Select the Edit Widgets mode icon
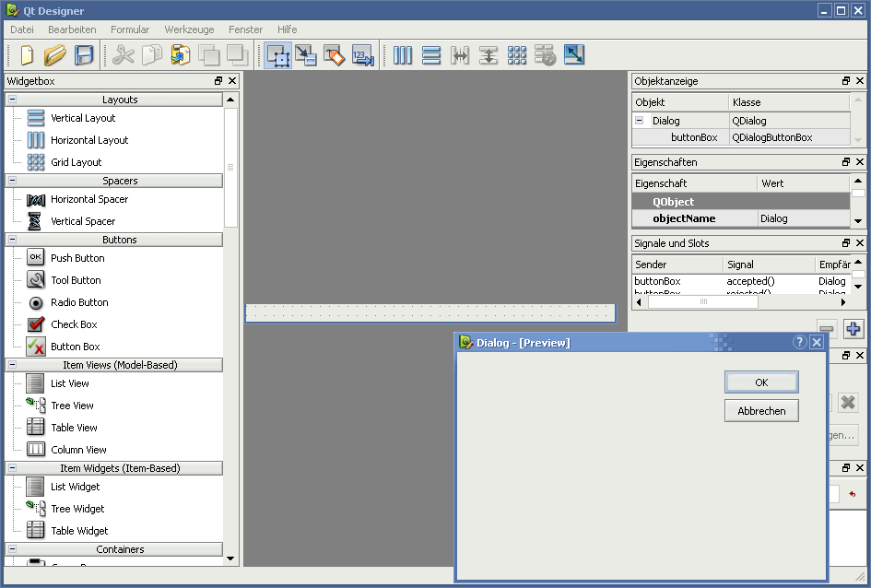The width and height of the screenshot is (871, 588). (x=277, y=55)
